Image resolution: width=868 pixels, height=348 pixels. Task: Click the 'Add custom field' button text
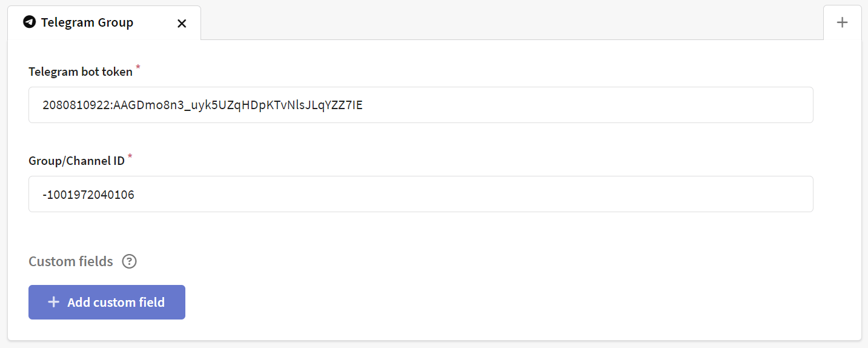click(116, 302)
